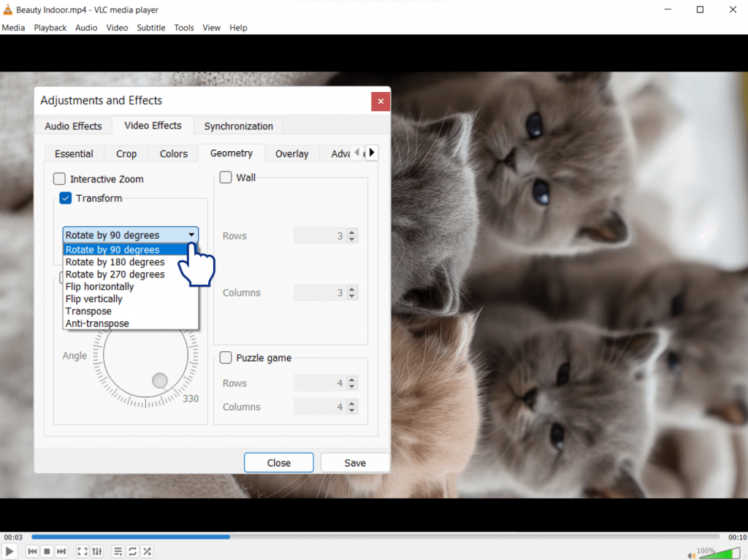This screenshot has height=560, width=748.
Task: Click the Angle rotation dial knob
Action: click(x=160, y=380)
